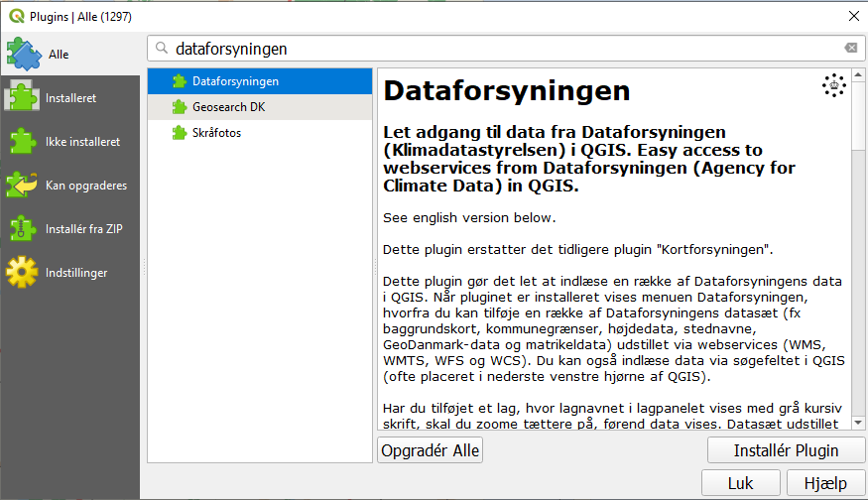Close the Plugins dialog window
This screenshot has width=868, height=500.
click(x=854, y=16)
